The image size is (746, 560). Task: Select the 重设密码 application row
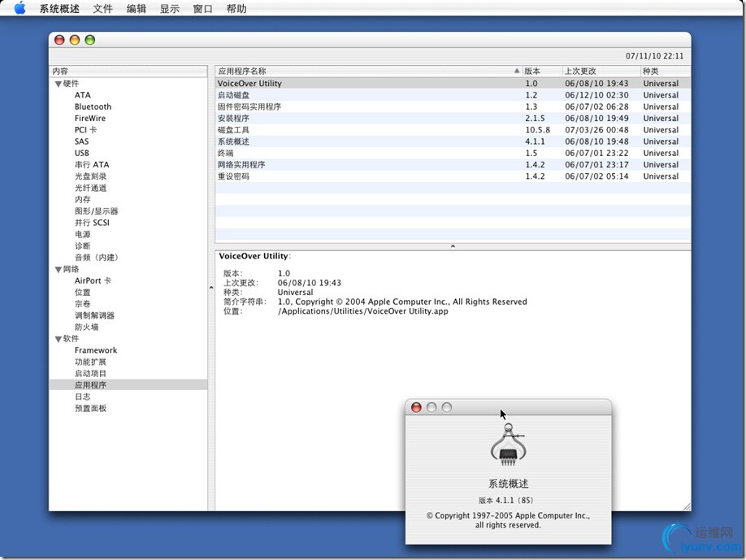point(453,176)
